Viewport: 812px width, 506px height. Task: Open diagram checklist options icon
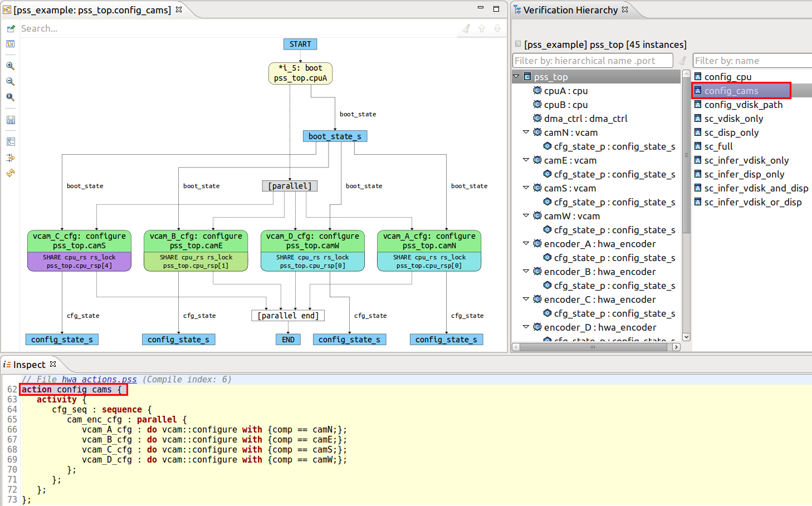[11, 141]
